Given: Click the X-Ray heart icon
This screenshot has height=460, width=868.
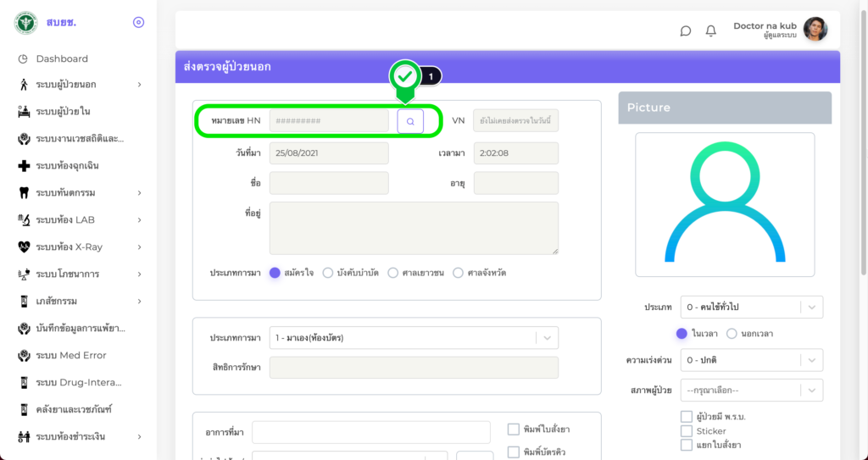Looking at the screenshot, I should coord(24,247).
